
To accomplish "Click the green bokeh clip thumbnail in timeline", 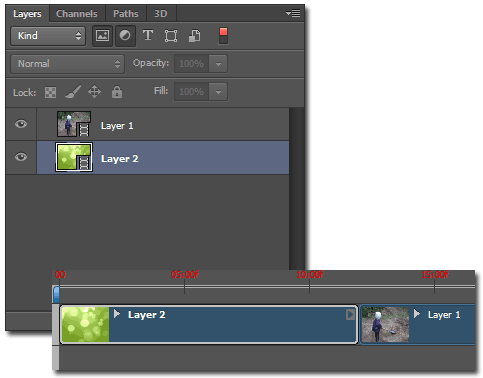I will (85, 324).
